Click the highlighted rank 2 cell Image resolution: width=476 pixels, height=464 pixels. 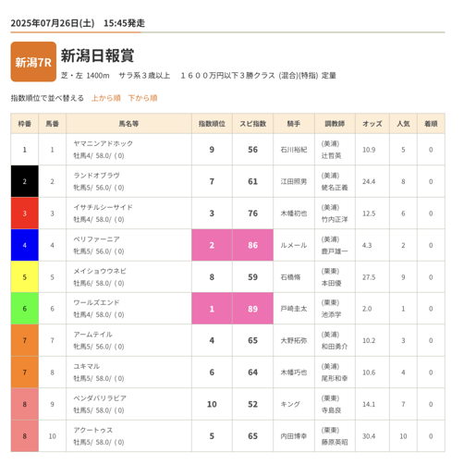click(212, 245)
